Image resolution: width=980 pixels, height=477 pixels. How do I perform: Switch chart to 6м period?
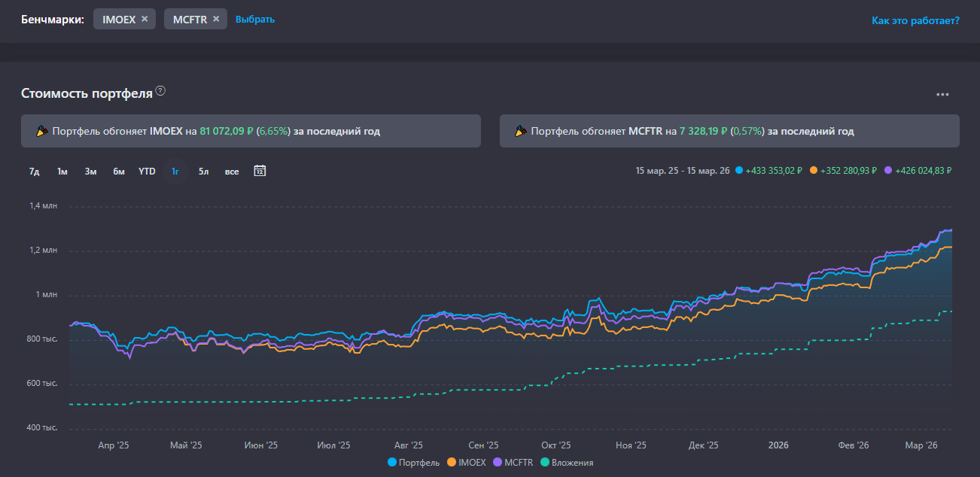coord(119,172)
